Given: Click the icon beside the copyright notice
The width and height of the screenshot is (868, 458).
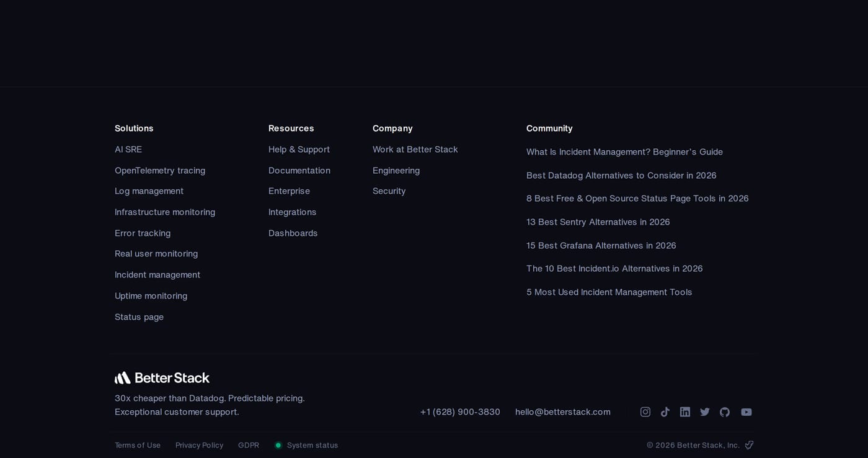Looking at the screenshot, I should point(749,445).
